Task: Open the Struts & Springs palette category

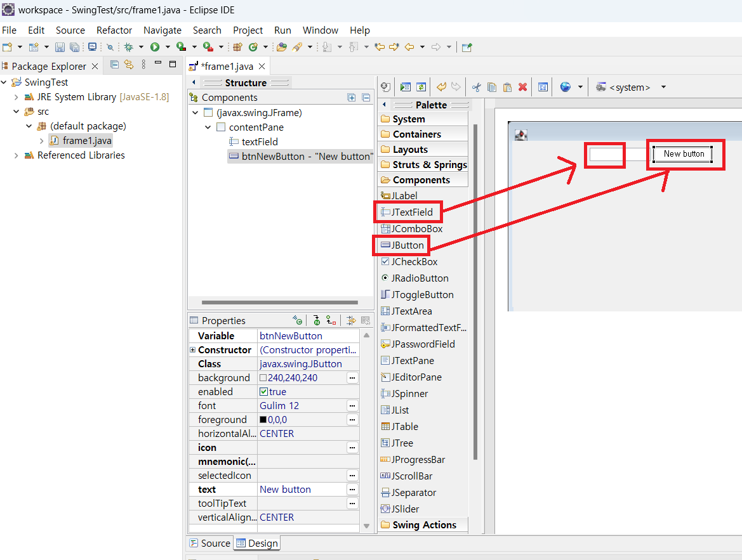Action: click(x=423, y=165)
